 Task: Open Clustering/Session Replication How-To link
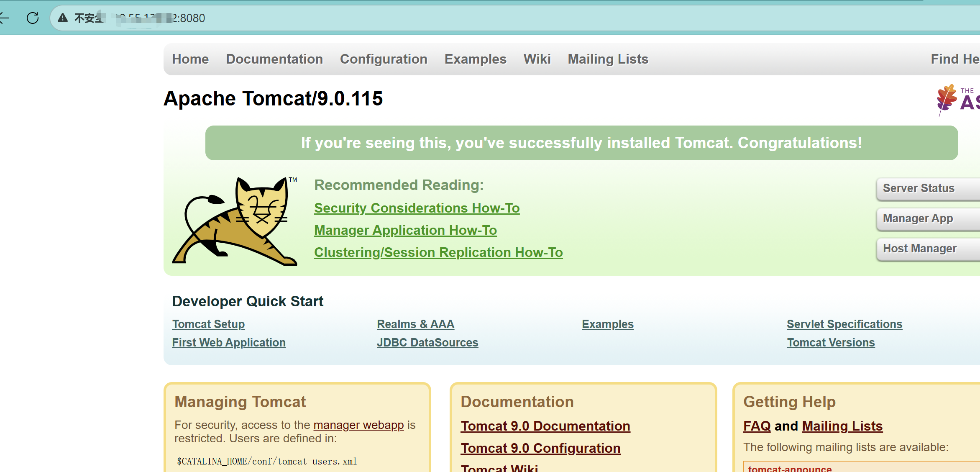[438, 252]
